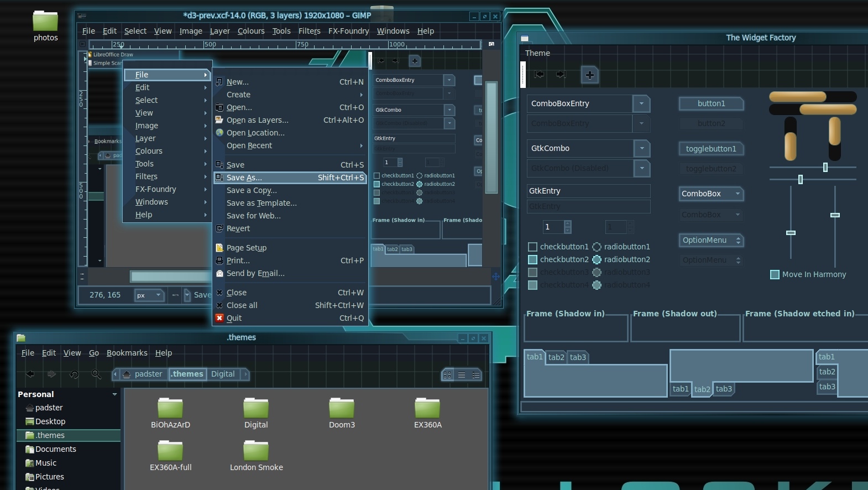Select the EX360A folder icon

pyautogui.click(x=427, y=408)
